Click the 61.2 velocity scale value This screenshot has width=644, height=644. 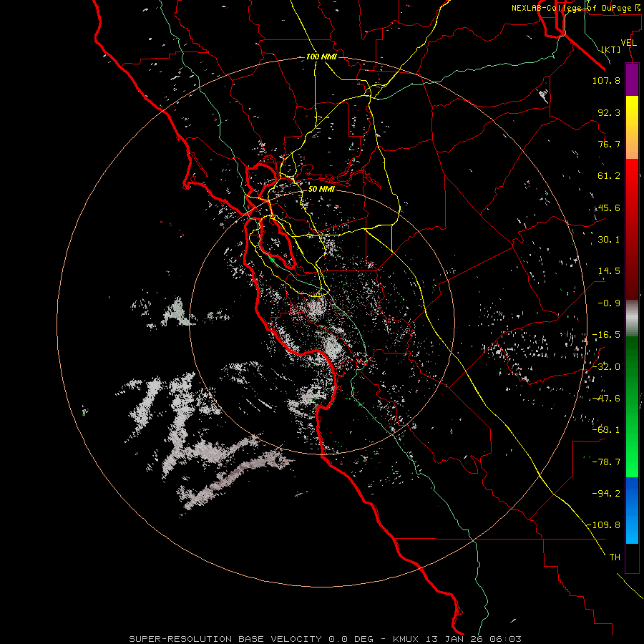609,176
